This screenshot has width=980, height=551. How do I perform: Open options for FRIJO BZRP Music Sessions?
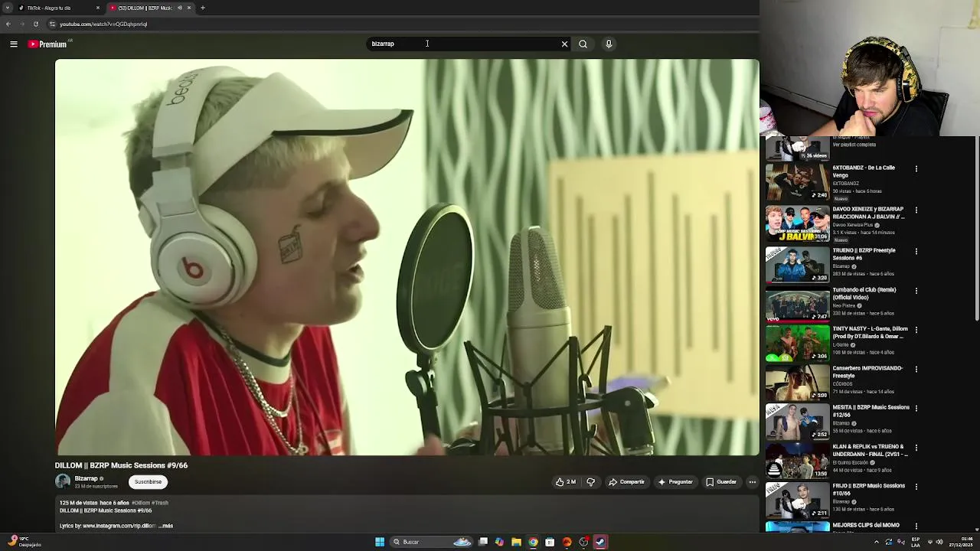(916, 487)
